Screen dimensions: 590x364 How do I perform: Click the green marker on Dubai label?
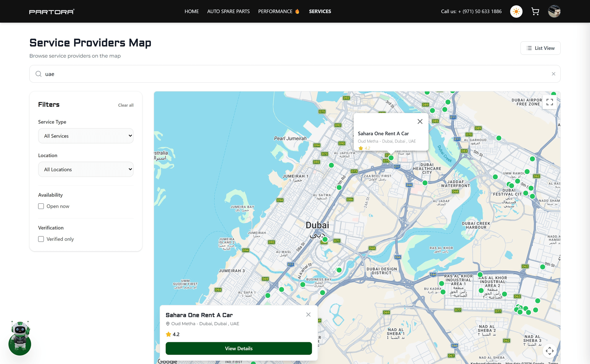pos(325,239)
